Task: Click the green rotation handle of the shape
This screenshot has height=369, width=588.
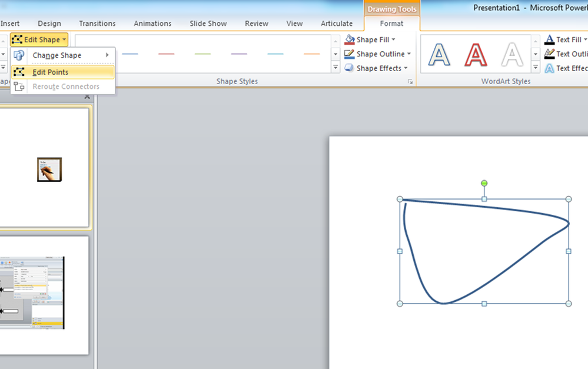Action: pos(484,184)
